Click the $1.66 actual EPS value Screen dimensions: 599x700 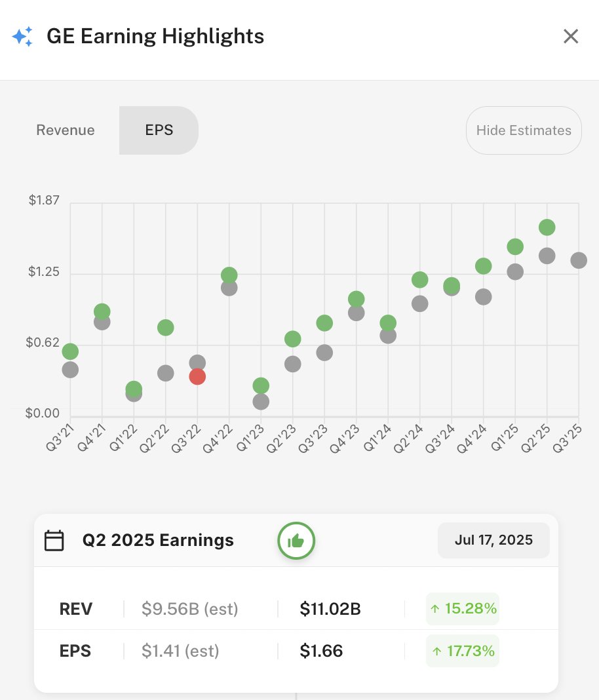pyautogui.click(x=321, y=651)
